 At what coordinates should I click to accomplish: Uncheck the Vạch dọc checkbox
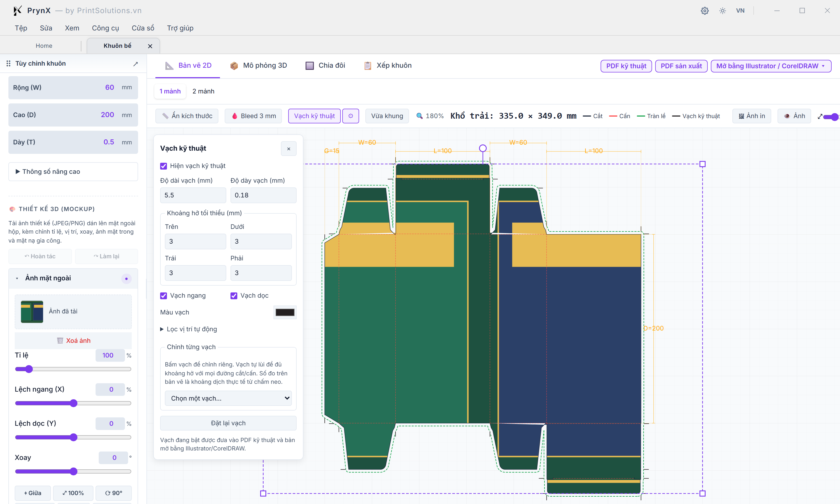click(234, 296)
